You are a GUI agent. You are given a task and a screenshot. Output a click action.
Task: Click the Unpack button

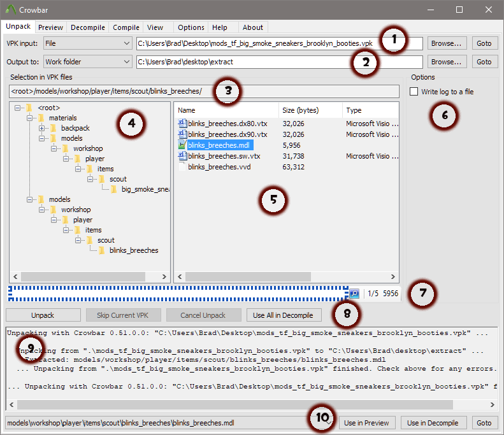(43, 315)
